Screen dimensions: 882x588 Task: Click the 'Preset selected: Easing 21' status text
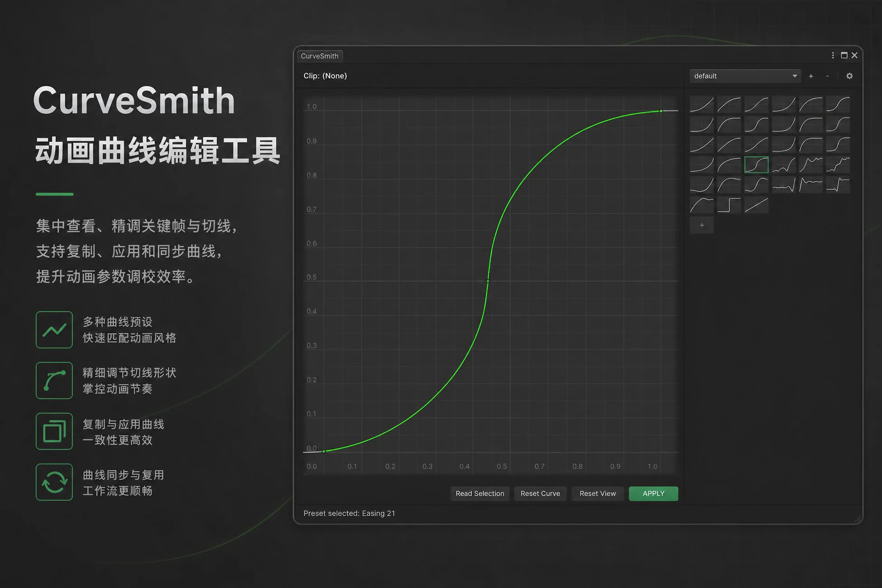(349, 513)
